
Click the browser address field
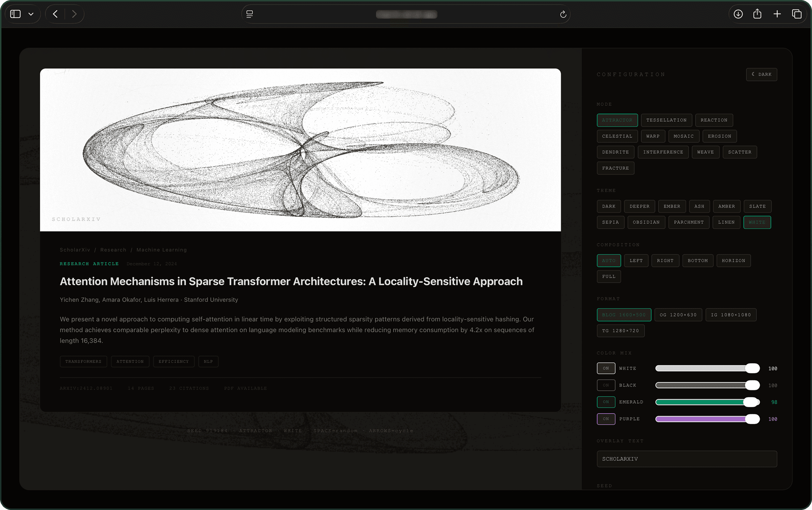pos(406,14)
